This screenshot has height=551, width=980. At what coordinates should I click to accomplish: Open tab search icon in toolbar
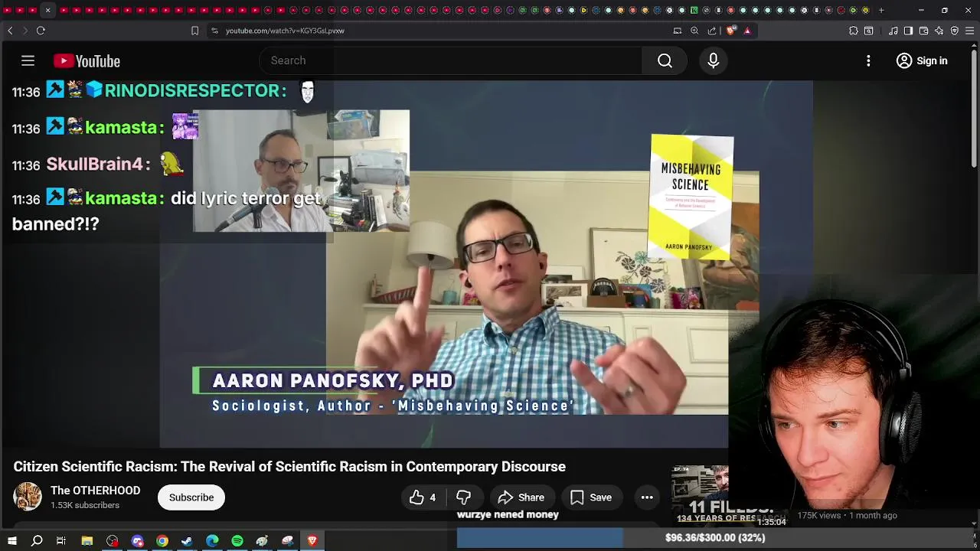869,31
